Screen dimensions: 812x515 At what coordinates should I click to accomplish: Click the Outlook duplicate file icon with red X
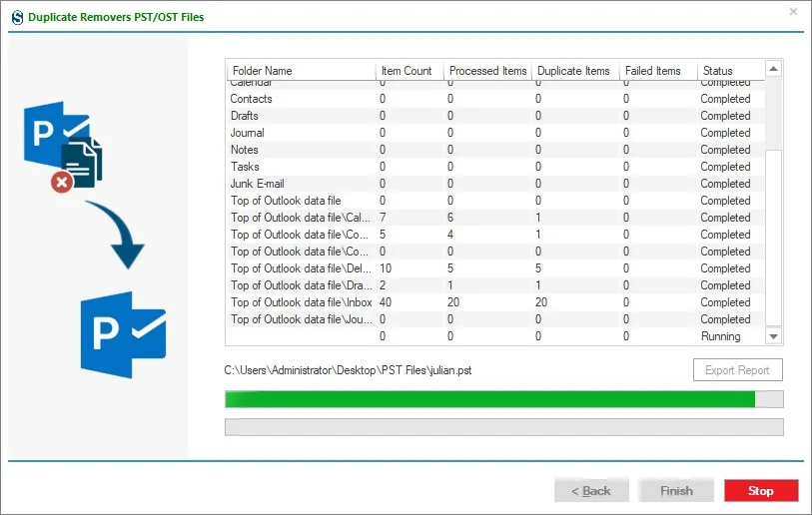point(63,147)
